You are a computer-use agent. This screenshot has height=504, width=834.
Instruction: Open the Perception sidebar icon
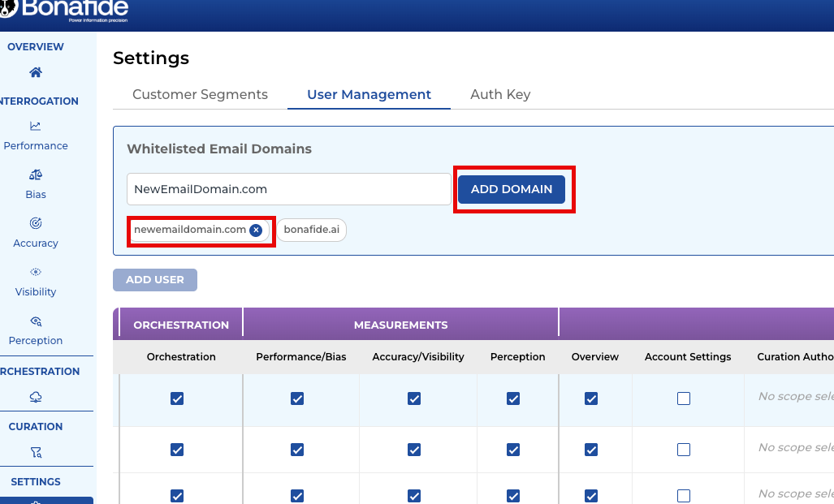pos(36,321)
